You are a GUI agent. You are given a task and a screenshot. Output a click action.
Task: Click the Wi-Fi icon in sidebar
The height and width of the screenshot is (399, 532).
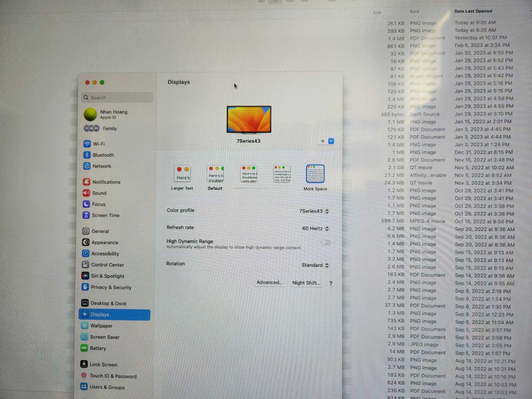tap(87, 144)
